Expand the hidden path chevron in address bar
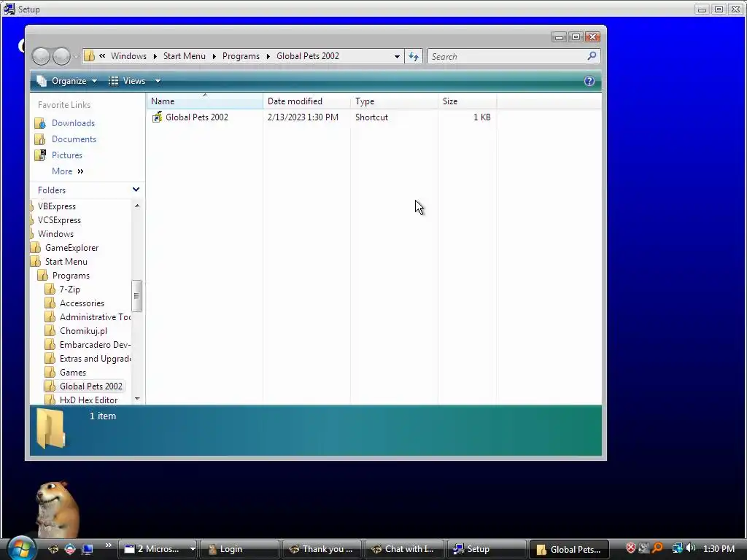747x560 pixels. (102, 55)
